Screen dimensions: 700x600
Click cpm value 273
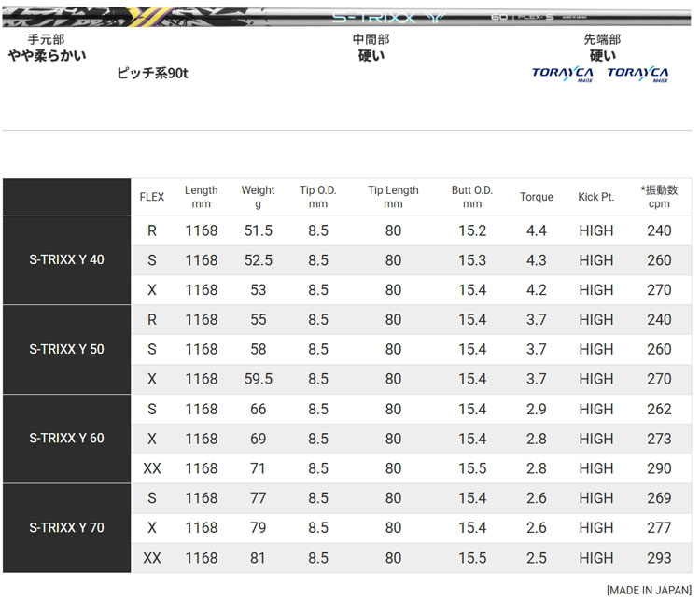(x=659, y=439)
